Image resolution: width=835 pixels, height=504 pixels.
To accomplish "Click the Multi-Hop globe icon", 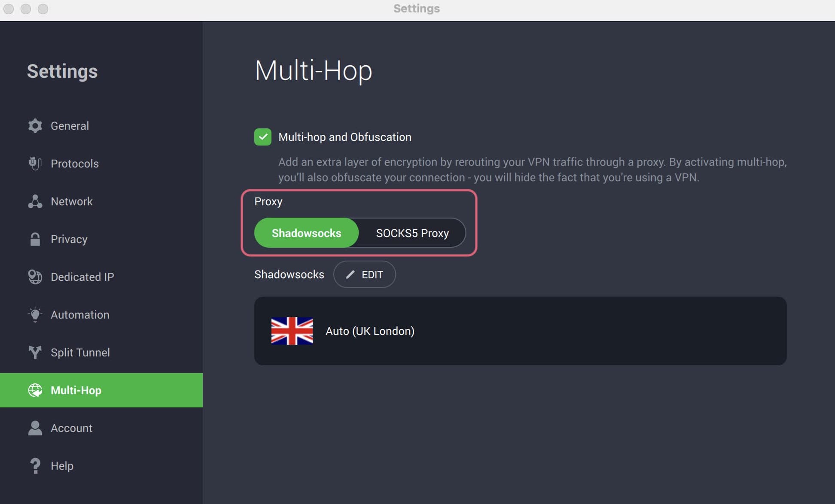I will tap(35, 390).
